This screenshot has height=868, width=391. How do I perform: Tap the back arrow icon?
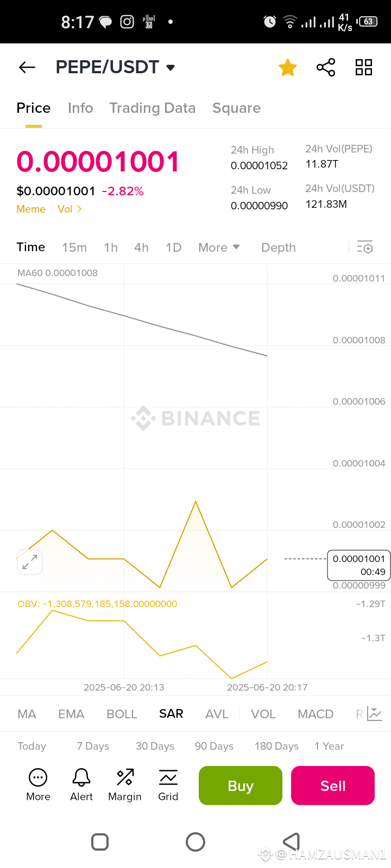(x=27, y=67)
